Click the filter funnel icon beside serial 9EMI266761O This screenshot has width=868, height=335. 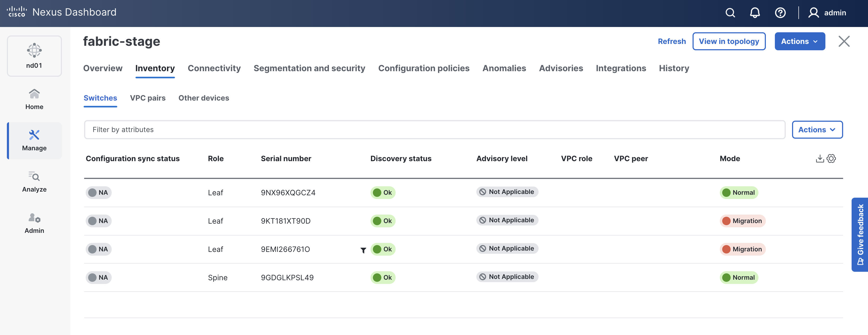click(363, 250)
